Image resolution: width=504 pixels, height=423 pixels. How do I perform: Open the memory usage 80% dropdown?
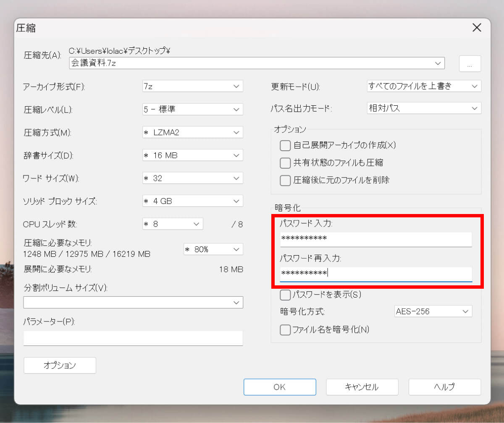tap(213, 249)
